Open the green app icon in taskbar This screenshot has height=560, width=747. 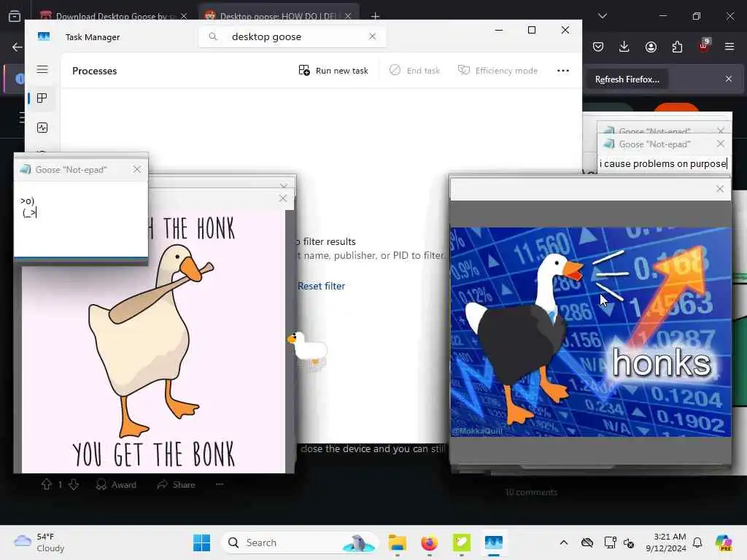pos(461,542)
